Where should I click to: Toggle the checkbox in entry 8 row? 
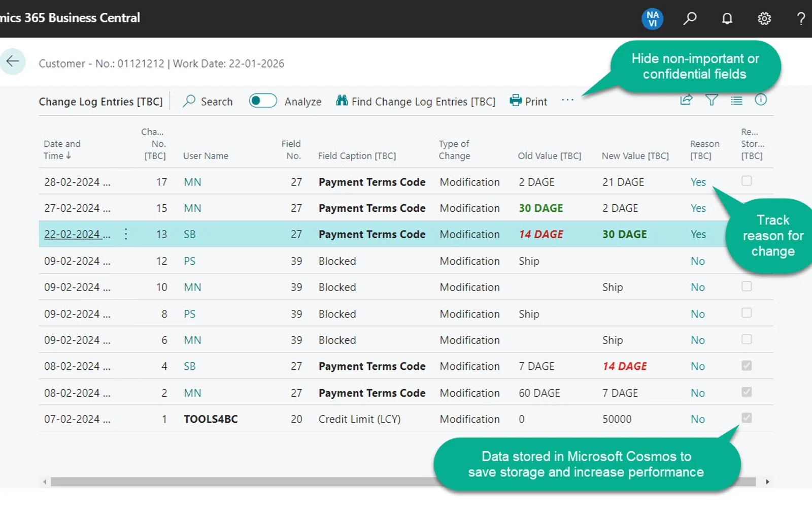pyautogui.click(x=747, y=313)
